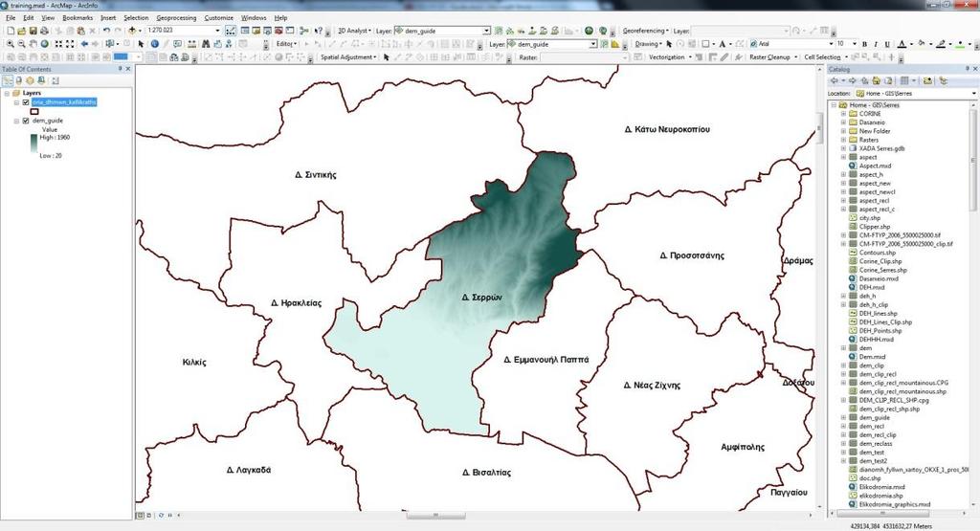Select the Select Elements arrow tool

coord(141,44)
